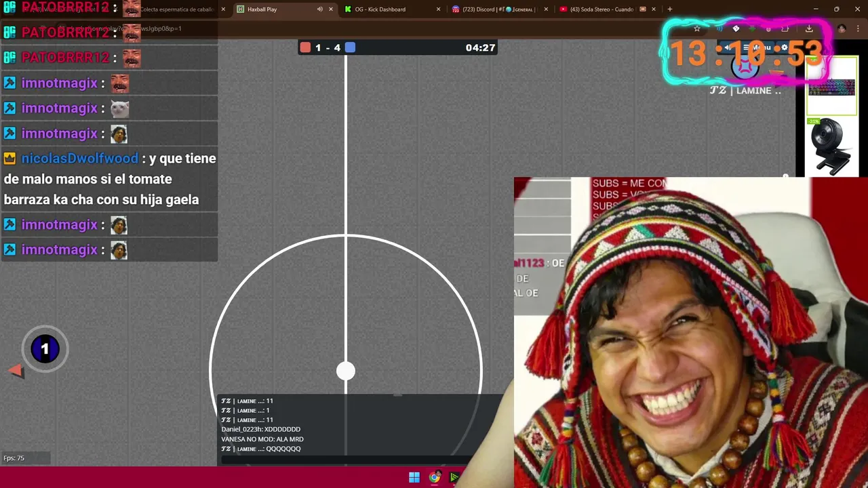The height and width of the screenshot is (488, 868).
Task: Click the 04:27 match timer
Action: [480, 47]
